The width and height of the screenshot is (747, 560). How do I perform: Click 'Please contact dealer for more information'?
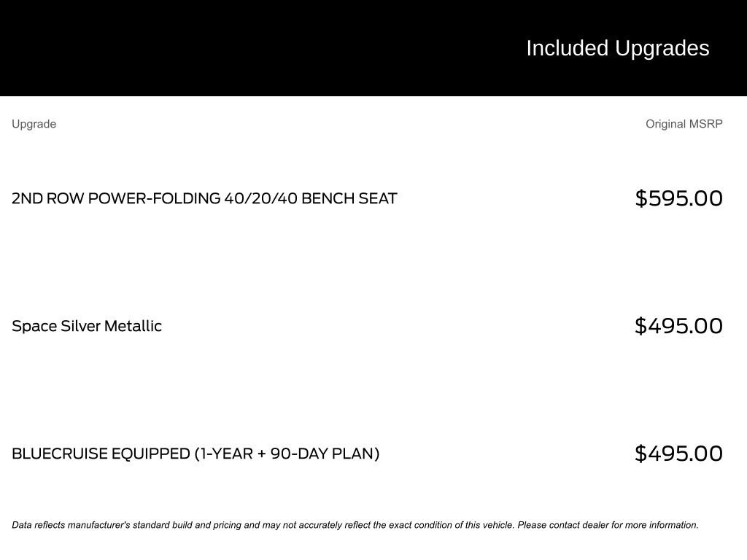[x=608, y=525]
